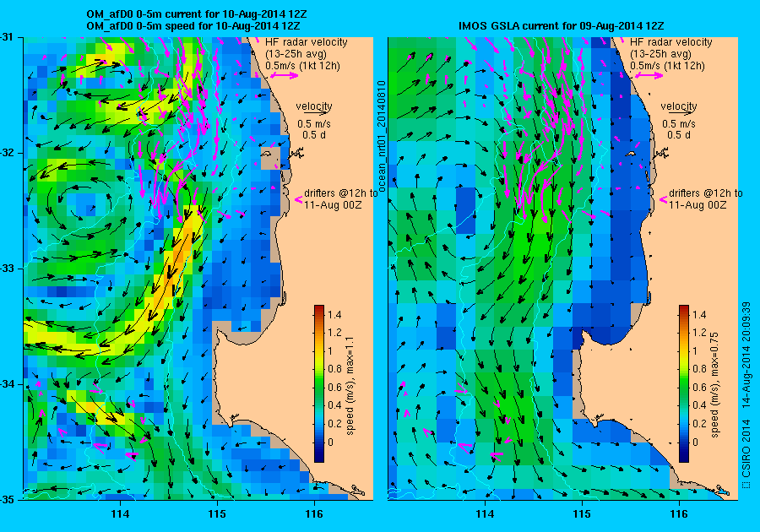Click black velocity scale arrow in right panel
The image size is (760, 532).
pos(679,113)
